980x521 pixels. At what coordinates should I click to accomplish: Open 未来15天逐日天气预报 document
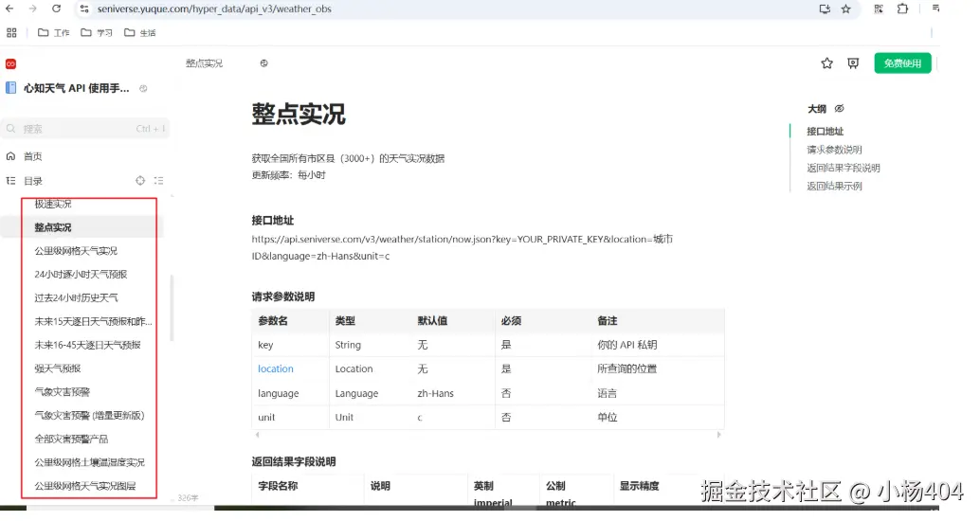(93, 321)
